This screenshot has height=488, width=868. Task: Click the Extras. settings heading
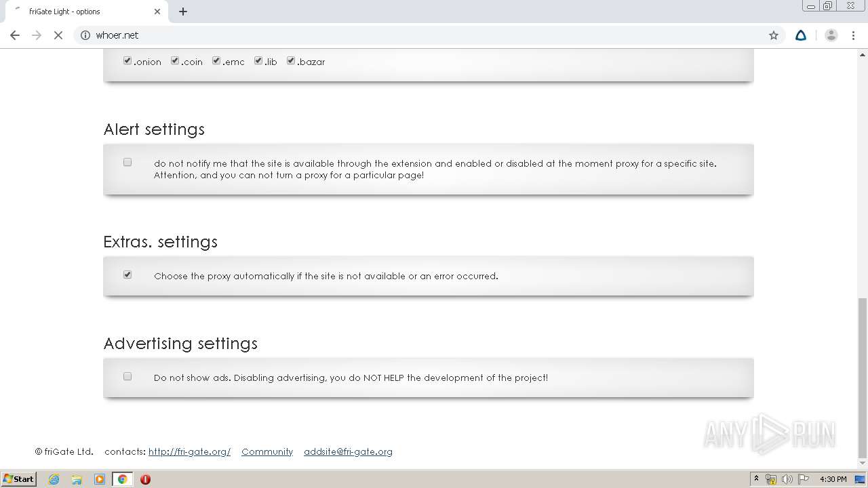(161, 242)
